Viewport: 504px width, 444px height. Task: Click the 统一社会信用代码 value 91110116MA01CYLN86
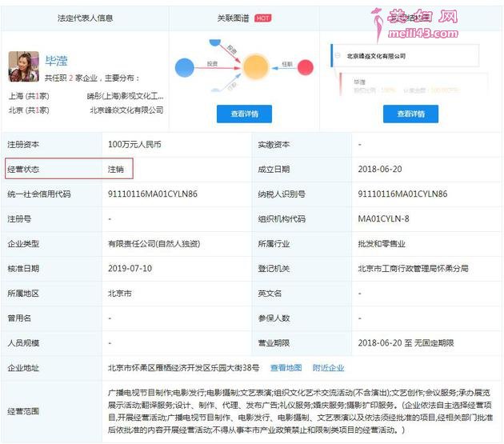(x=153, y=194)
